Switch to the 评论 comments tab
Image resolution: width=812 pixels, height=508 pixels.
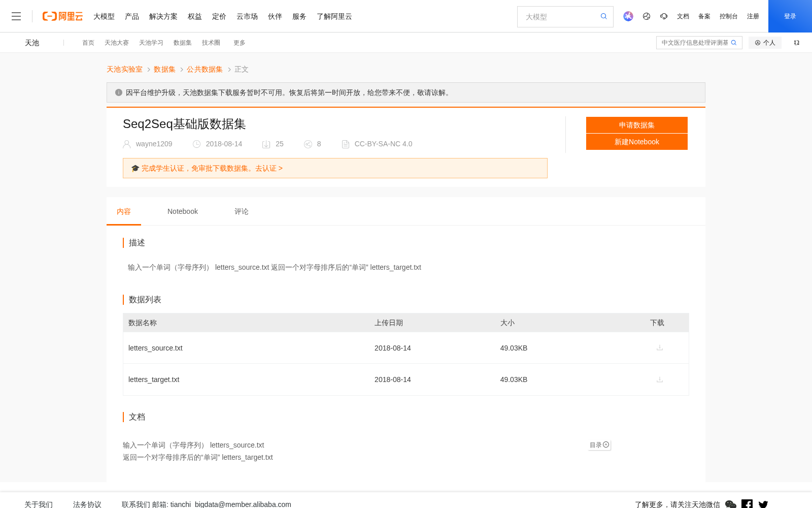pyautogui.click(x=242, y=211)
